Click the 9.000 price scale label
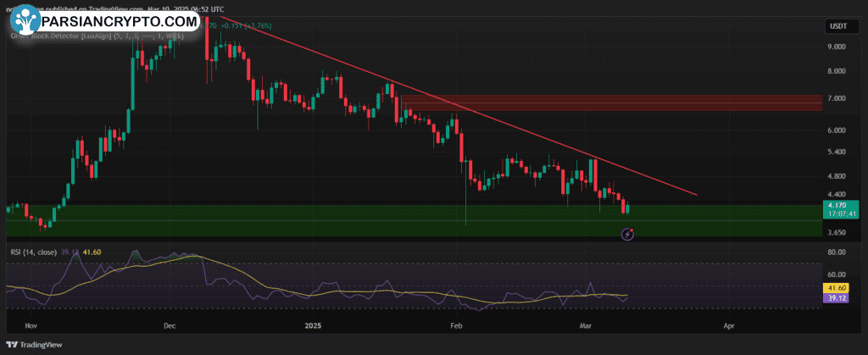The width and height of the screenshot is (868, 355). 836,47
